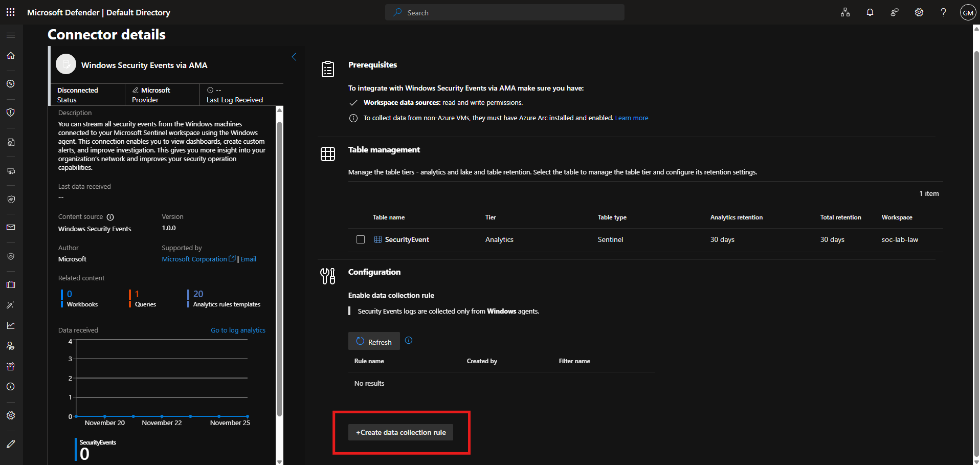
Task: Open the 20 Analytics rules templates
Action: (x=225, y=299)
